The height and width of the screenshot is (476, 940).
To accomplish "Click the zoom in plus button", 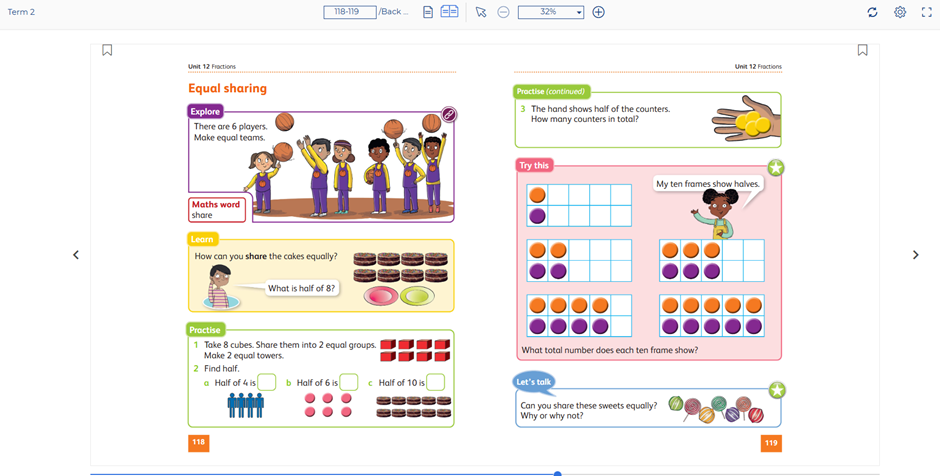I will tap(599, 12).
